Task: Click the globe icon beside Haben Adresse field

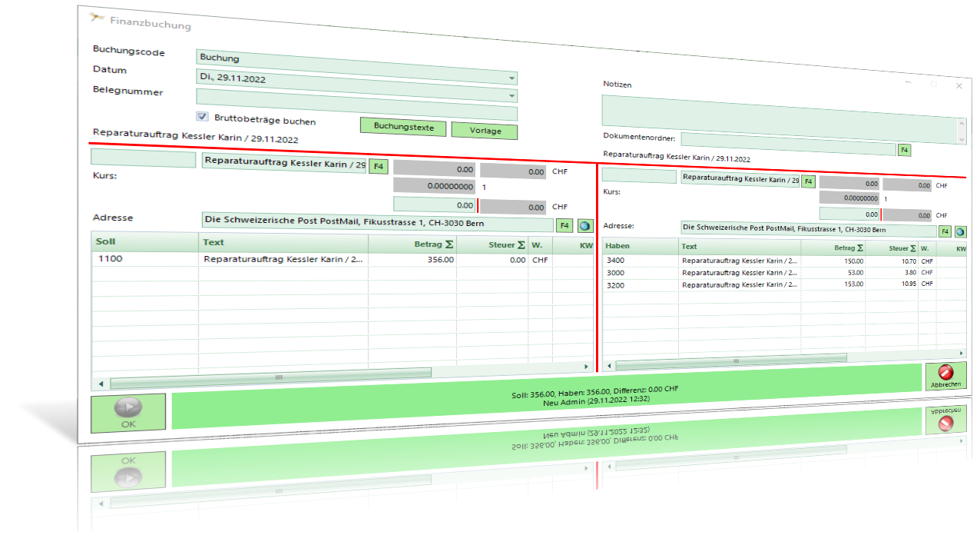Action: pos(960,231)
